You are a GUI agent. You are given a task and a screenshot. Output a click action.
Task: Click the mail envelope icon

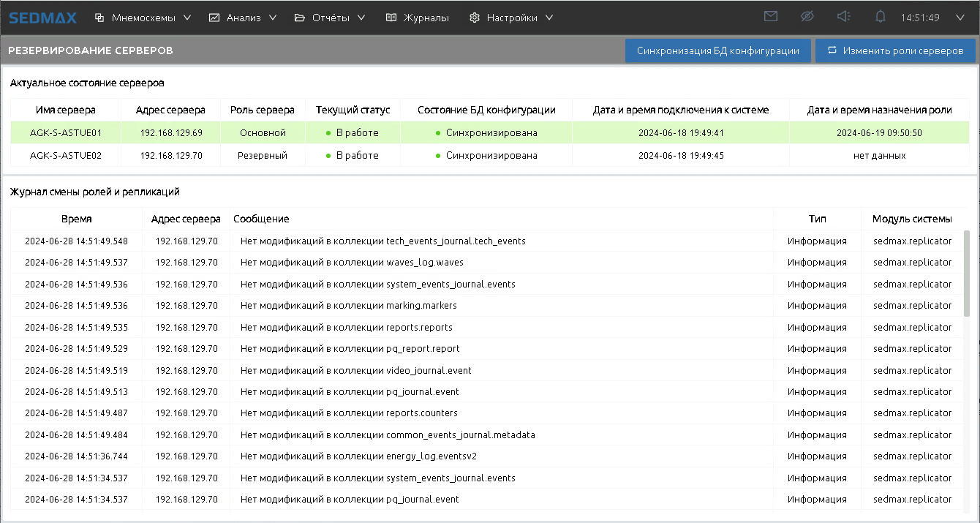(770, 17)
